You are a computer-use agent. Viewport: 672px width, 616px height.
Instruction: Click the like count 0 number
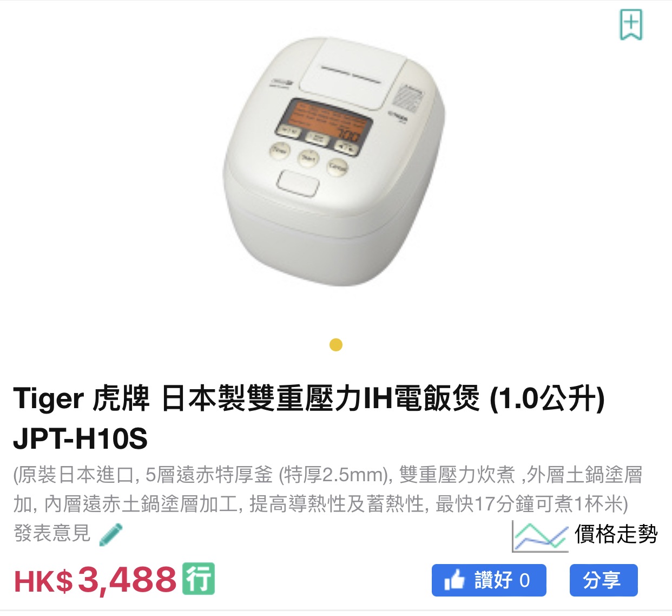coord(525,580)
